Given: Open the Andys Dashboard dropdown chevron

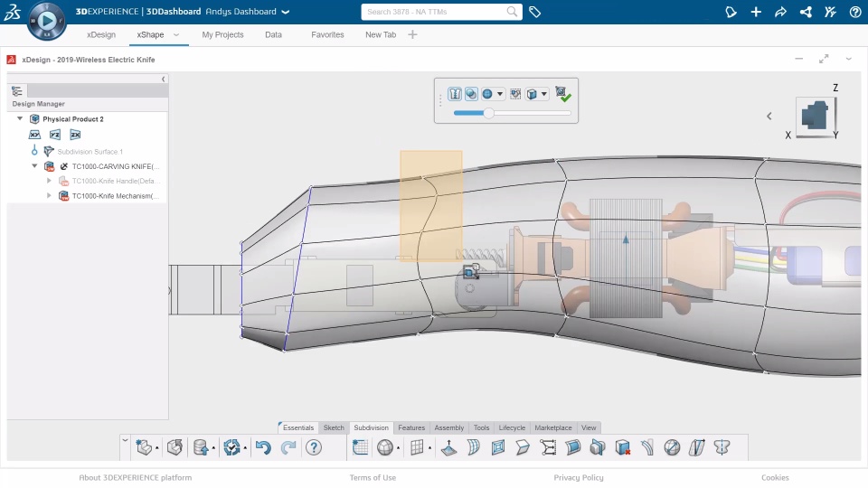Looking at the screenshot, I should 286,13.
